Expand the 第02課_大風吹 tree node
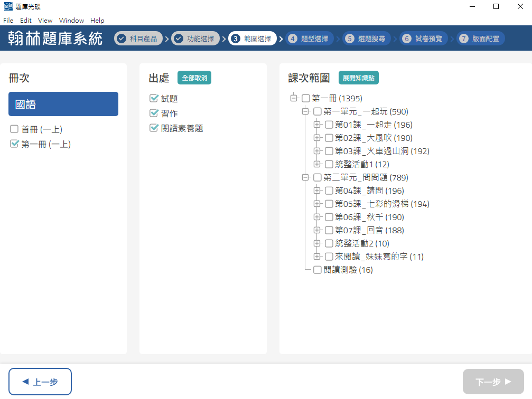This screenshot has width=532, height=399. [x=317, y=138]
